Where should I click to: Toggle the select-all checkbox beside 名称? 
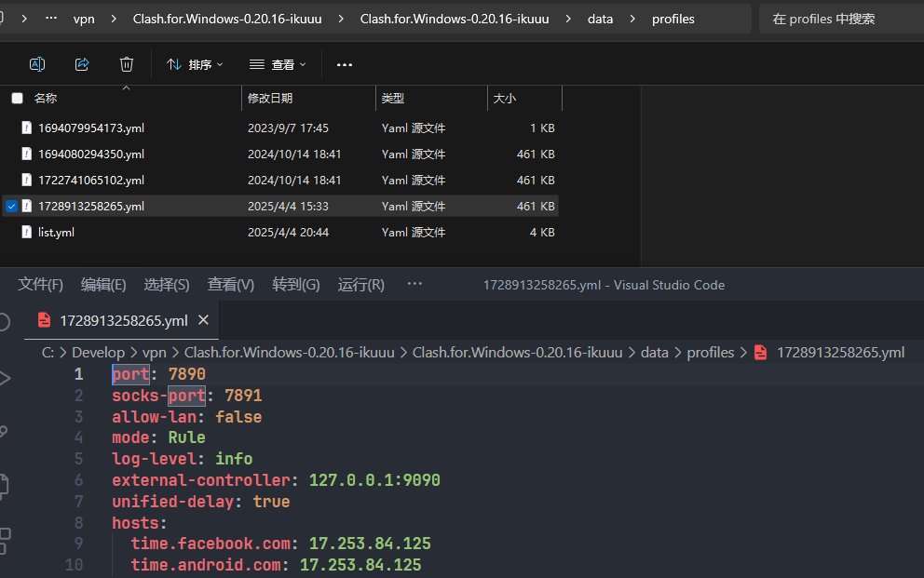[x=17, y=99]
